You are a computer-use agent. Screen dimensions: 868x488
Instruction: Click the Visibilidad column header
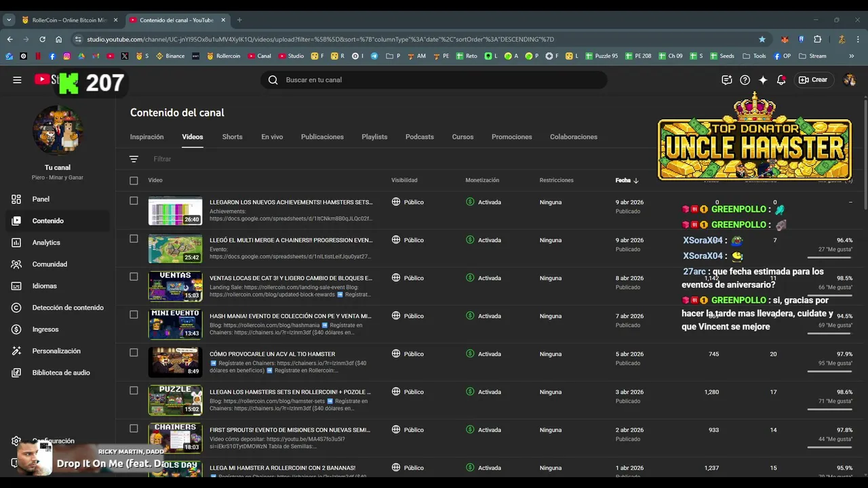click(x=404, y=180)
